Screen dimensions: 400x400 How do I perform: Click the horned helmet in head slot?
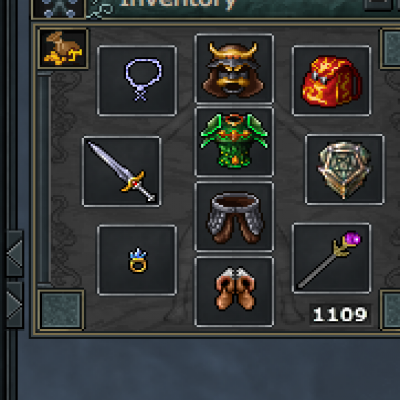pos(234,68)
